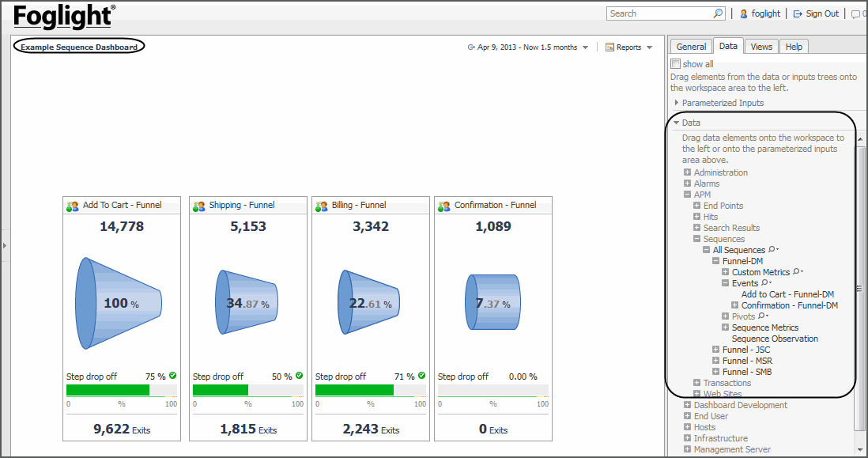Select Funnel - SMB tree item

[747, 372]
